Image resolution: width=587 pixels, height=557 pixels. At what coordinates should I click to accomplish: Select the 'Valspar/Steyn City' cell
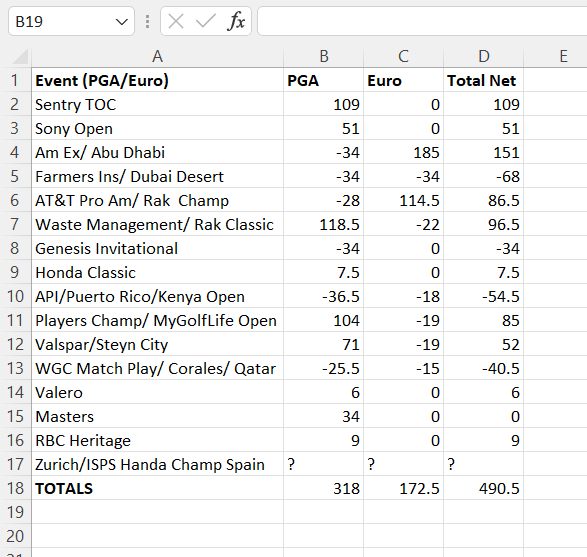158,344
